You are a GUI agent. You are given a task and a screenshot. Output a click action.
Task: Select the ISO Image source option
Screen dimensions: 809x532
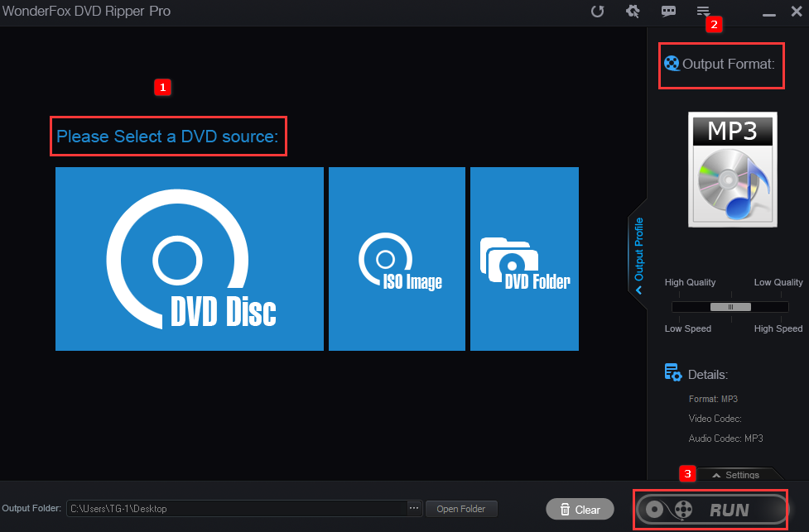click(397, 258)
